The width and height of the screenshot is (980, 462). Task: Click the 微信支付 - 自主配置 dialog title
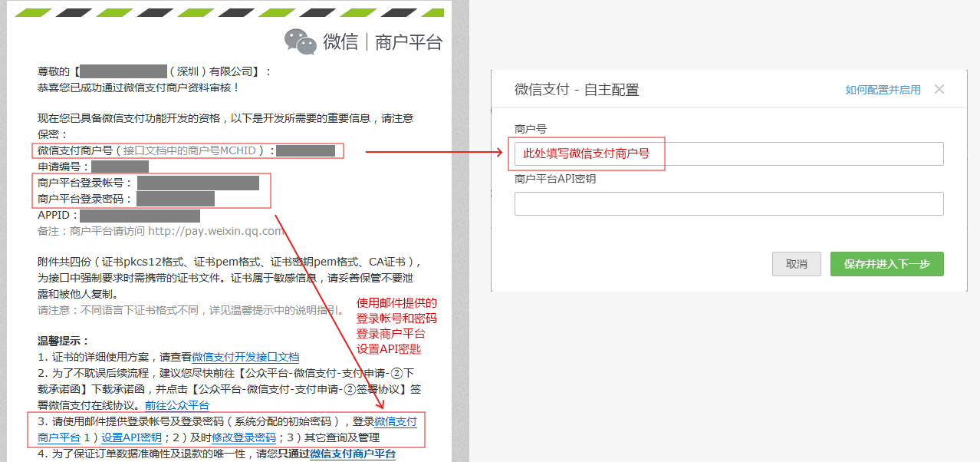[x=577, y=90]
